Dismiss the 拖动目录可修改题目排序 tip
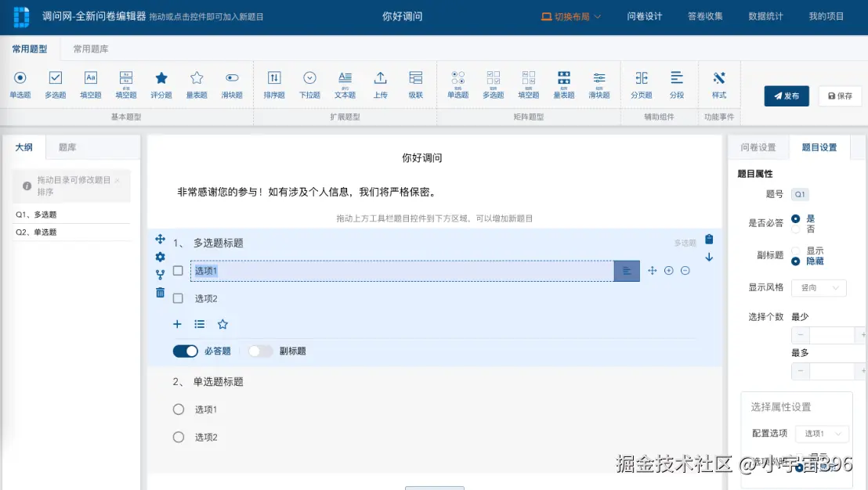This screenshot has width=868, height=490. coord(118,180)
